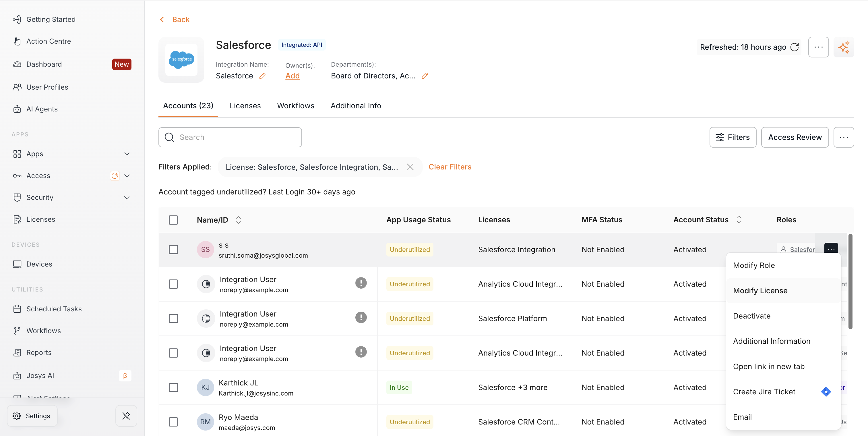Switch to the Workflows tab

coord(296,105)
